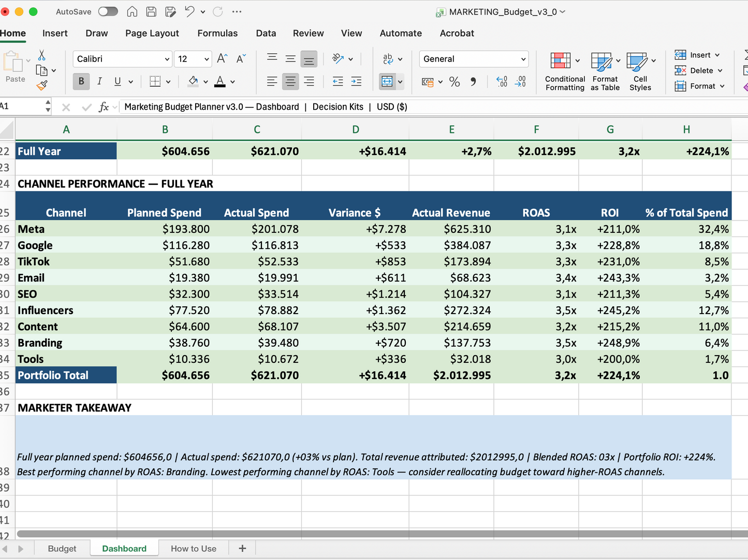Decrease font size with small A
The height and width of the screenshot is (560, 748).
tap(241, 58)
